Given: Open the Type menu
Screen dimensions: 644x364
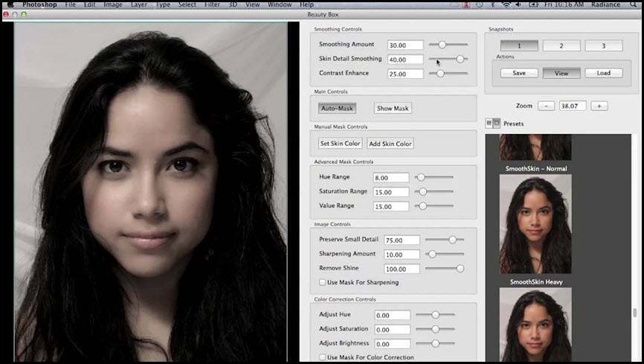Looking at the screenshot, I should click(163, 4).
